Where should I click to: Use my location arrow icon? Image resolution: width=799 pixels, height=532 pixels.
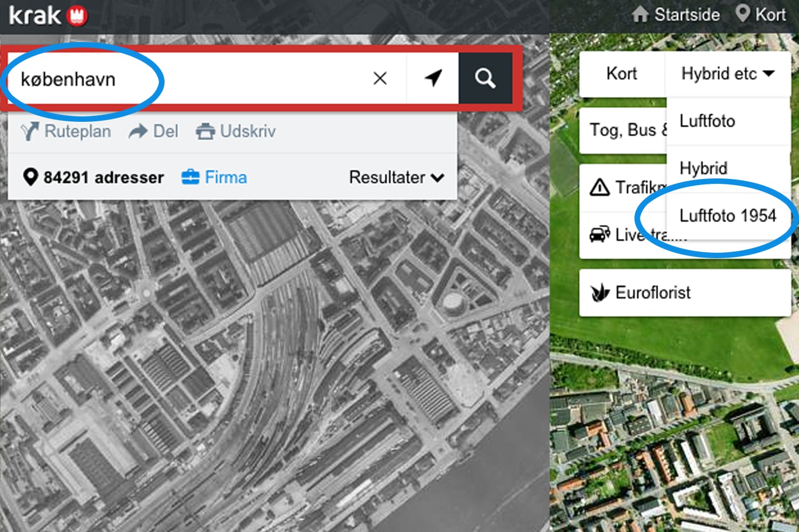433,78
